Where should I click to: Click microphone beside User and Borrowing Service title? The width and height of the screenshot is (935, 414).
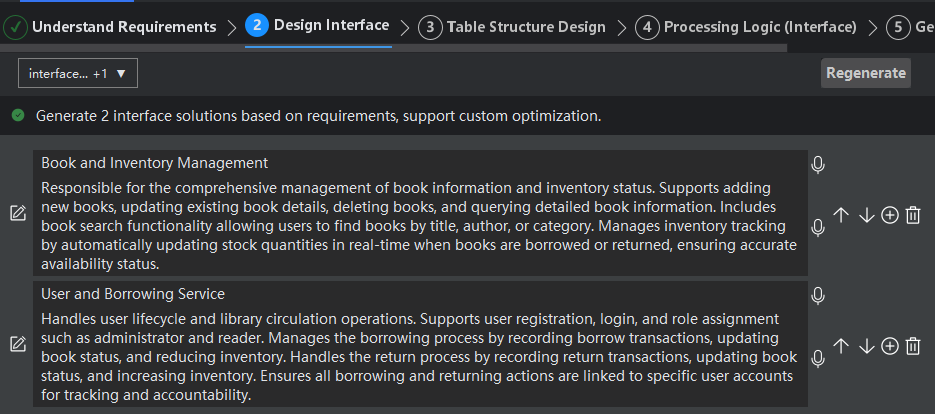coord(818,296)
